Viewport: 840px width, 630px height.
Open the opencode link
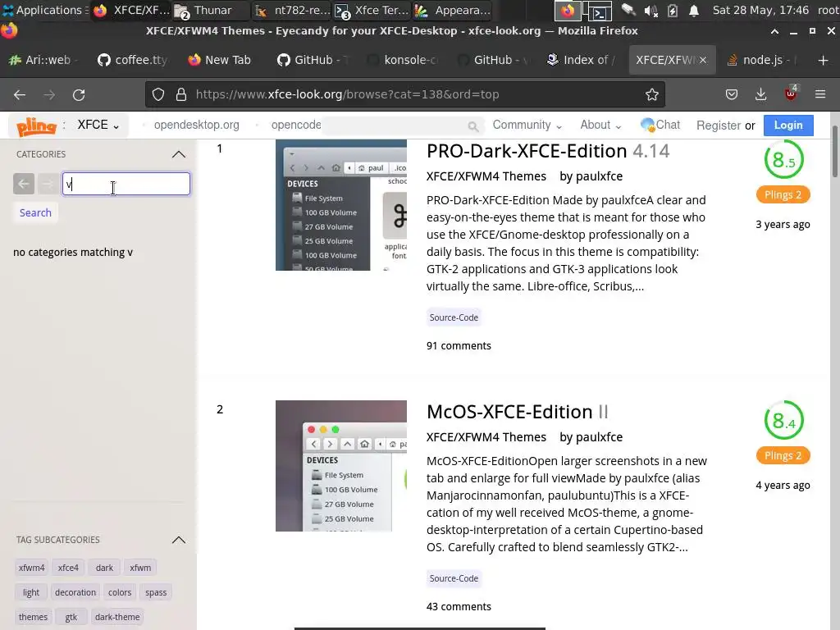click(x=295, y=125)
